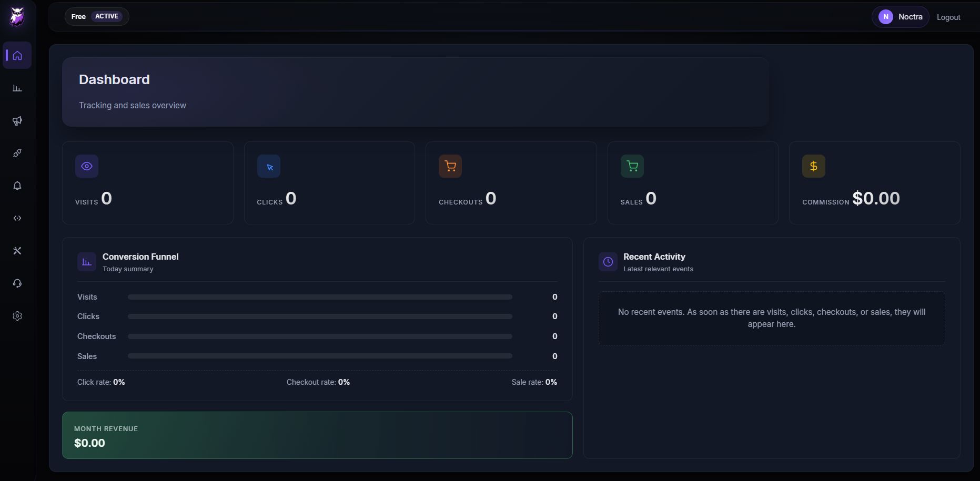Click the 'Recent Activity' title
980x481 pixels.
[x=654, y=257]
